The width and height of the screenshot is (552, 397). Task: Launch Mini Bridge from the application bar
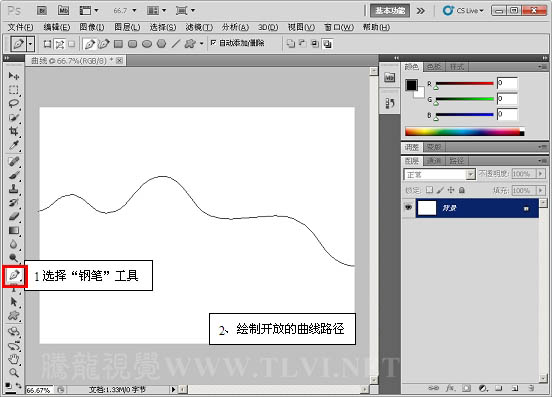pyautogui.click(x=63, y=11)
